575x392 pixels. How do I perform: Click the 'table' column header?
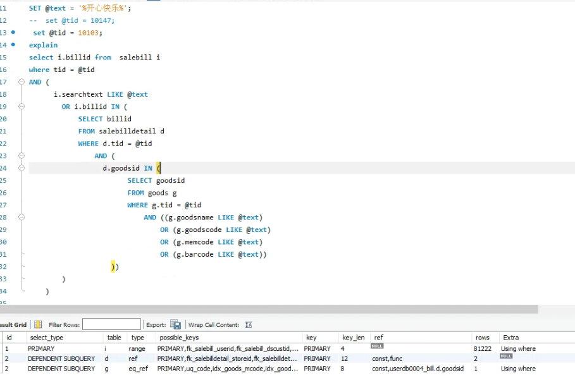click(x=114, y=338)
